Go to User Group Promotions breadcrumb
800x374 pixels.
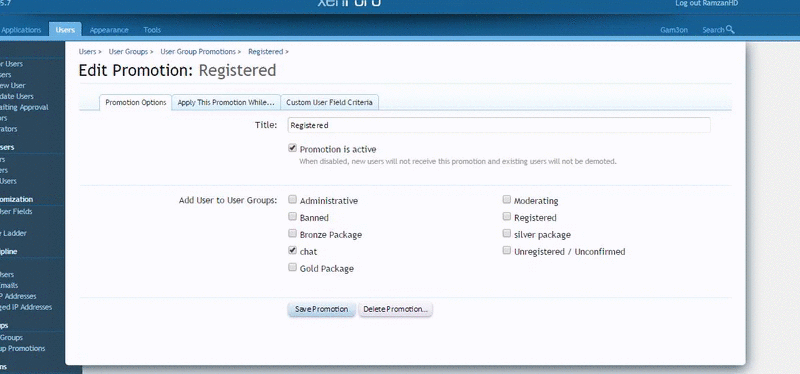point(198,52)
